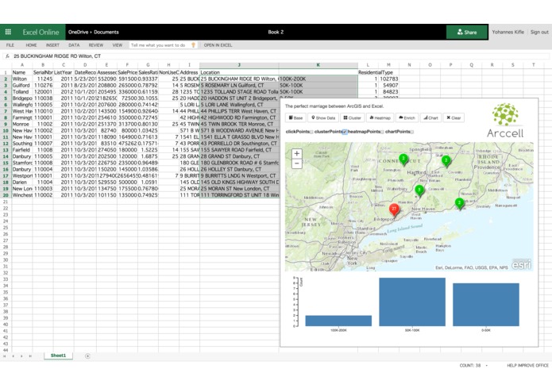Click green cluster marker northeast of Hartford
This screenshot has height=392, width=552.
pos(446,161)
